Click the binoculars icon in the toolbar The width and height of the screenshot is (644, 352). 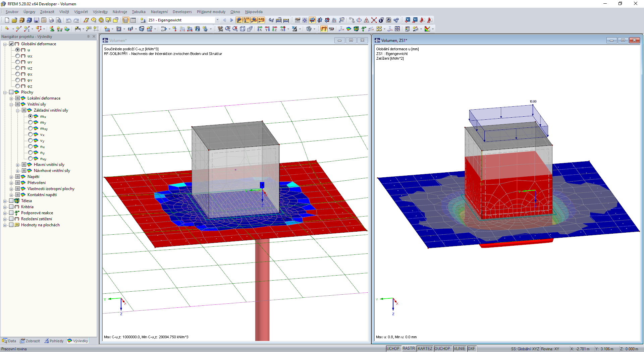coord(271,20)
